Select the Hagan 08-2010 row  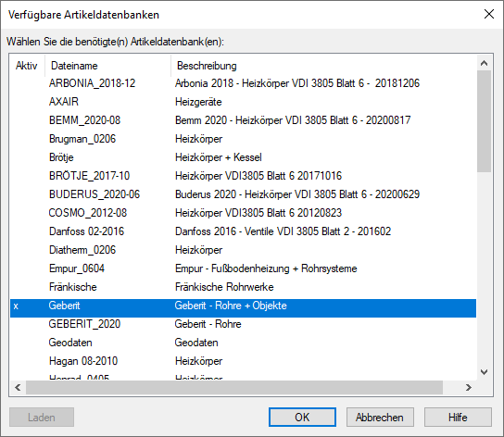pyautogui.click(x=243, y=361)
